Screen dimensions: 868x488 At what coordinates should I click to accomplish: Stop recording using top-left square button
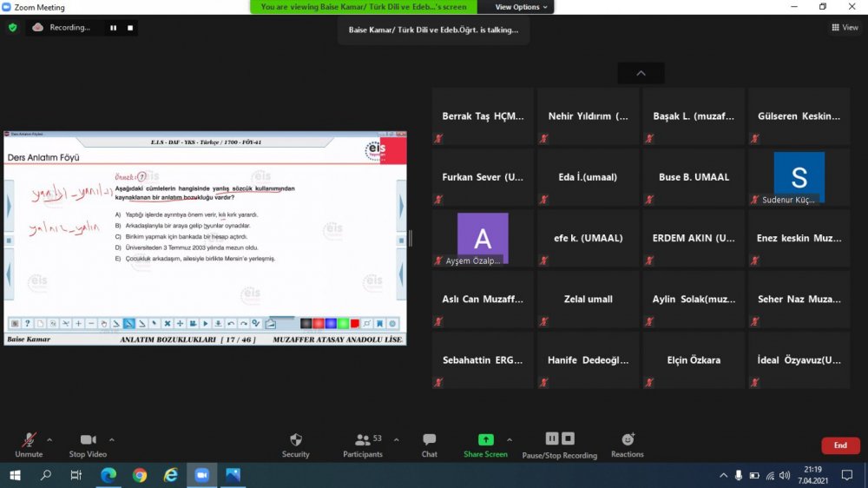[x=130, y=28]
